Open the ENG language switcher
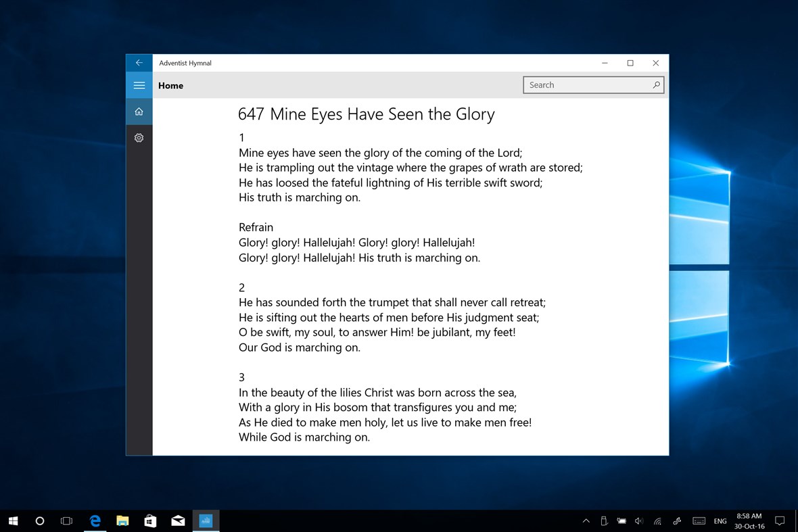The height and width of the screenshot is (532, 798). [720, 521]
